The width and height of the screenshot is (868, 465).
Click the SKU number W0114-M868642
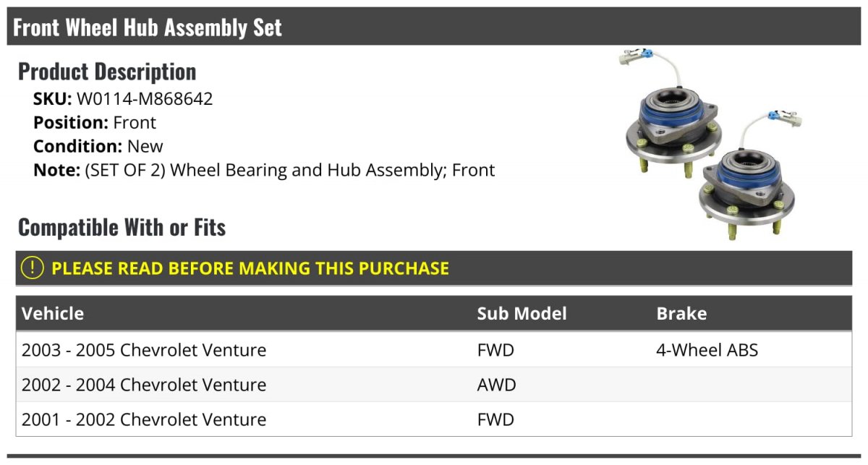pos(145,99)
